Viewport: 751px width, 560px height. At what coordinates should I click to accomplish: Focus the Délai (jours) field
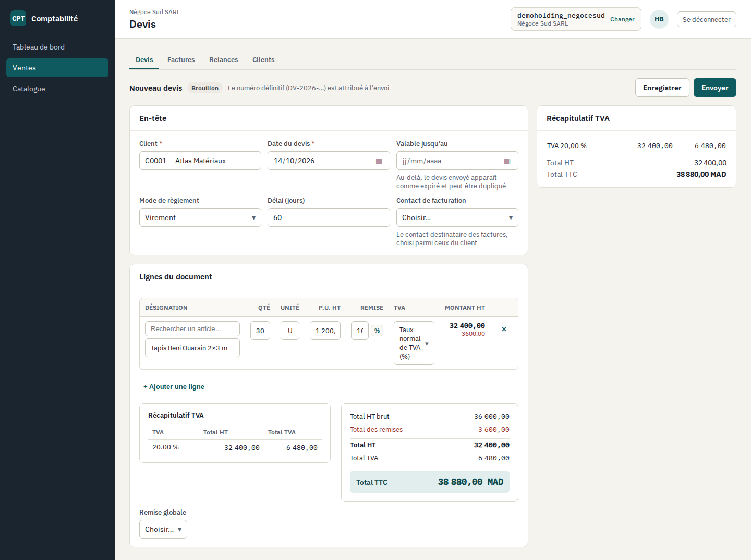[x=329, y=217]
